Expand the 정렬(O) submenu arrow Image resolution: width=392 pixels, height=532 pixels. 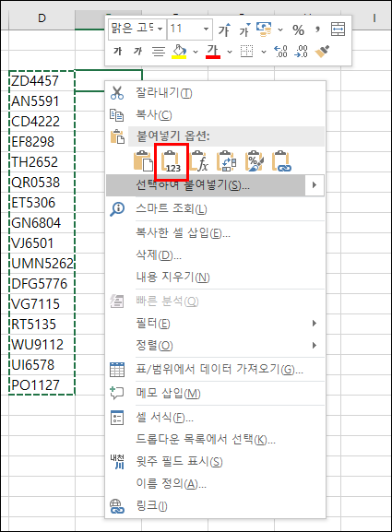point(315,346)
